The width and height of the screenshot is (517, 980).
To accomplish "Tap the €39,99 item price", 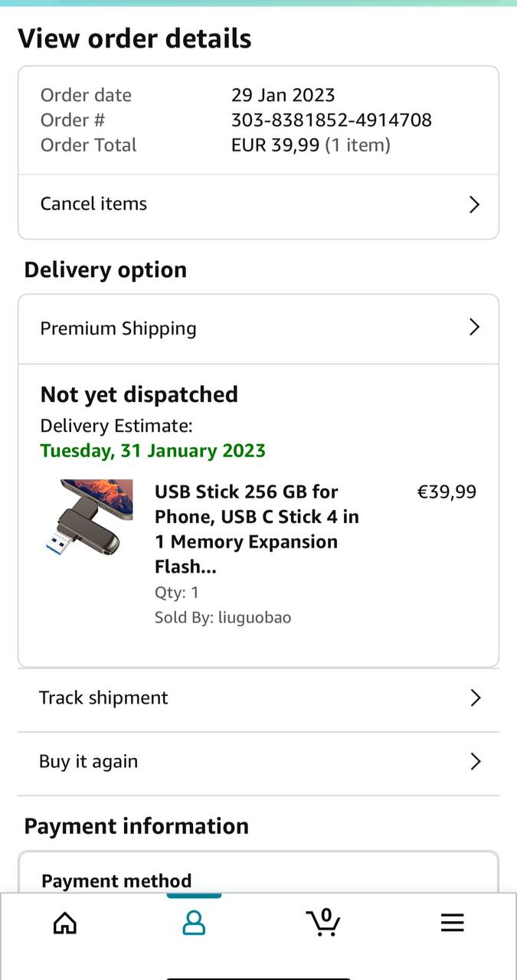I will point(447,492).
